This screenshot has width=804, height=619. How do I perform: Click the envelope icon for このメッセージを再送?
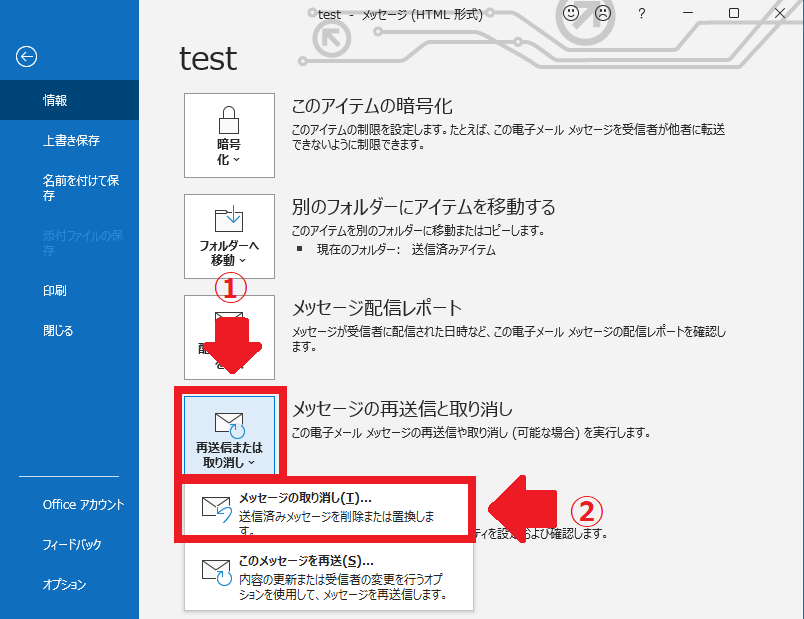216,572
